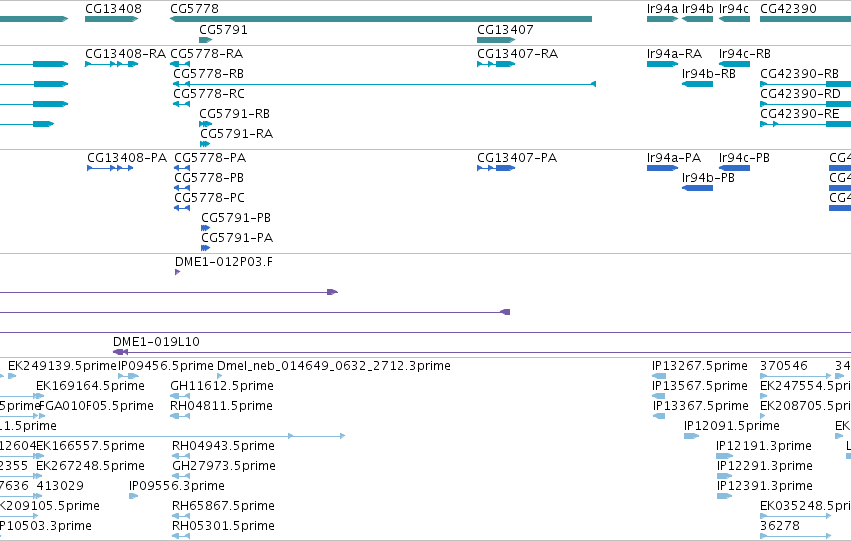
Task: Select the IP12391.3prime EST glyph
Action: [725, 496]
